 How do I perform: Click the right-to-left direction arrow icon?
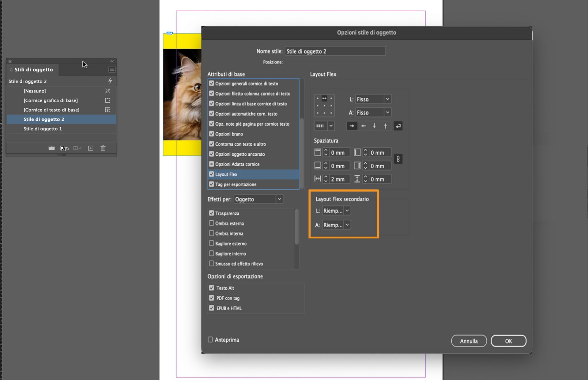(363, 126)
